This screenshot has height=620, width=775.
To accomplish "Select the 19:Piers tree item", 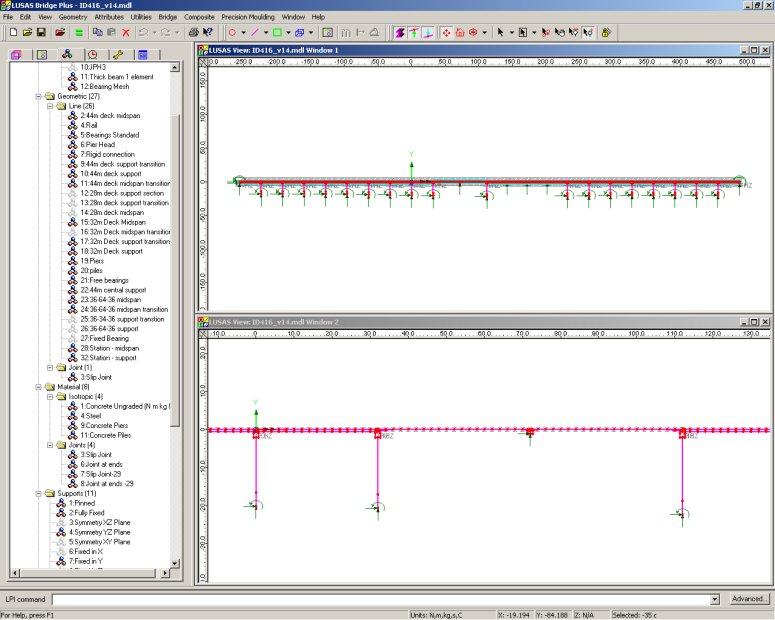I will (92, 260).
